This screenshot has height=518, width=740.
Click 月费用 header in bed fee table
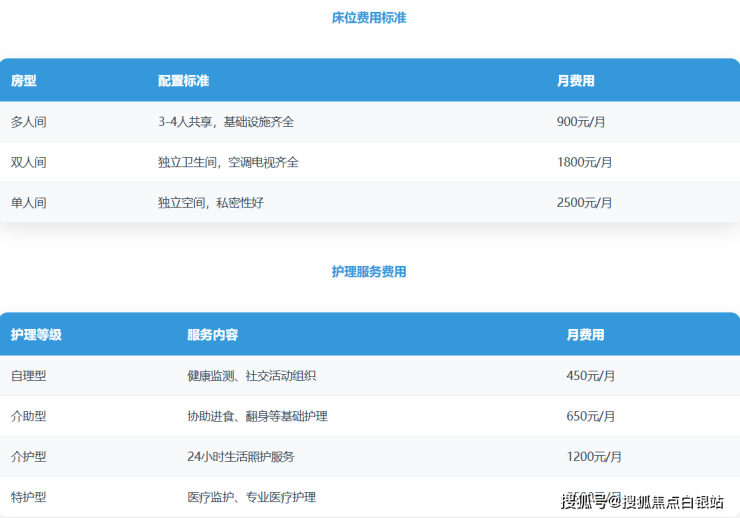pyautogui.click(x=575, y=81)
